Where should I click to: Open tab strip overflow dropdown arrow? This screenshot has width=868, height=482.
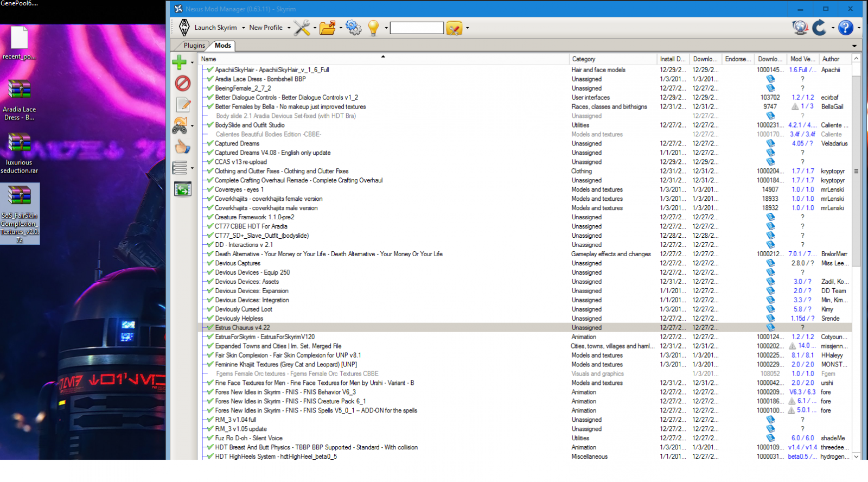[x=854, y=46]
